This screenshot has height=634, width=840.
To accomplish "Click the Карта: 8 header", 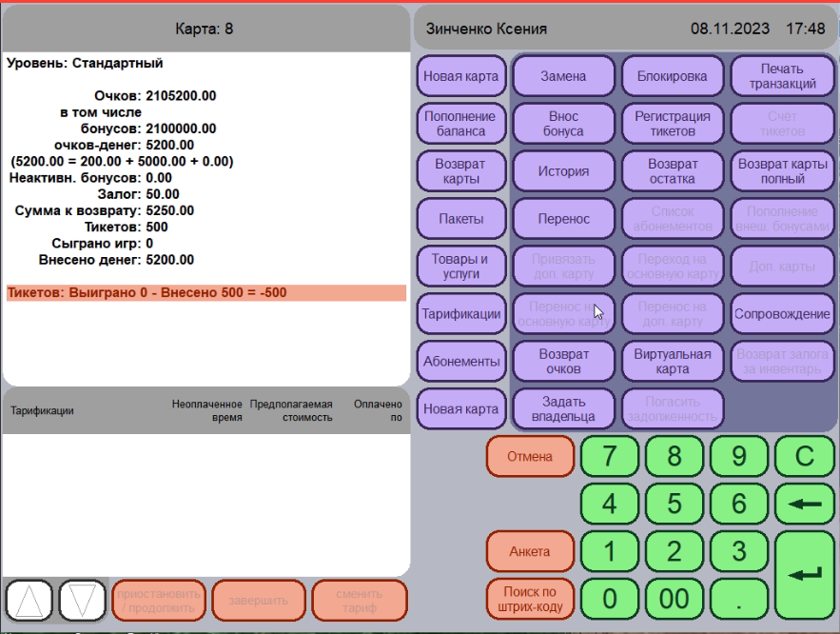I will pos(205,29).
